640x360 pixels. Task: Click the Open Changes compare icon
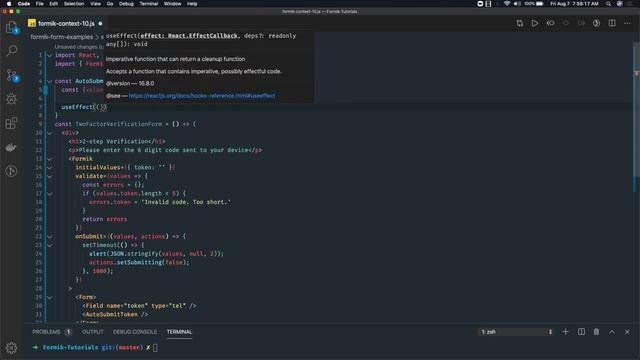pyautogui.click(x=520, y=23)
